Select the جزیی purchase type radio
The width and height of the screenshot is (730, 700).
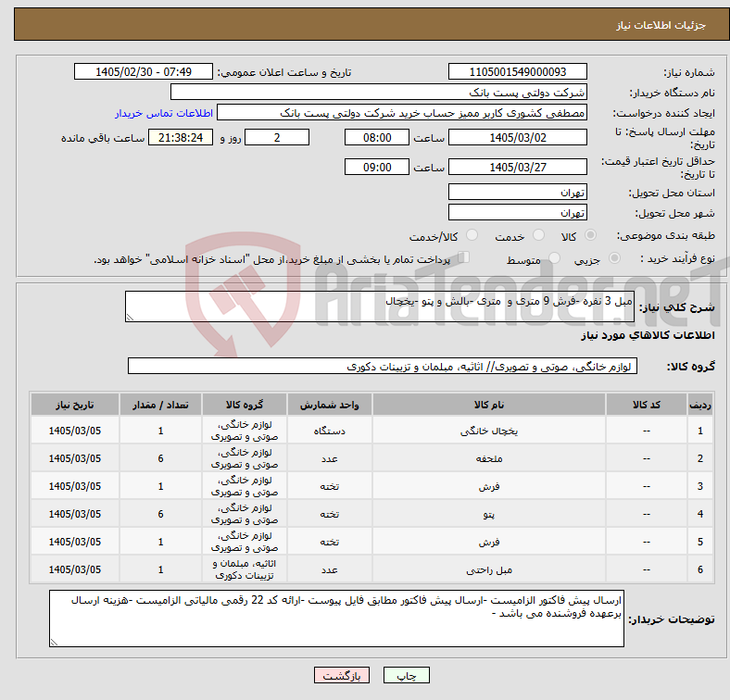point(614,257)
